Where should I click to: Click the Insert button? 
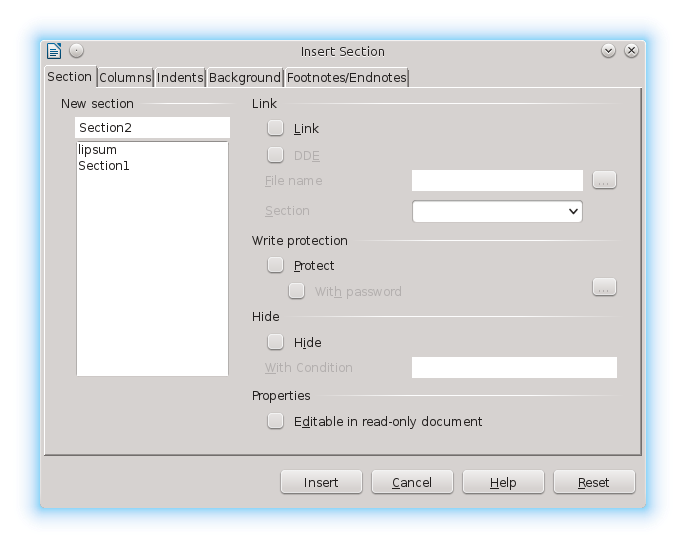click(321, 482)
